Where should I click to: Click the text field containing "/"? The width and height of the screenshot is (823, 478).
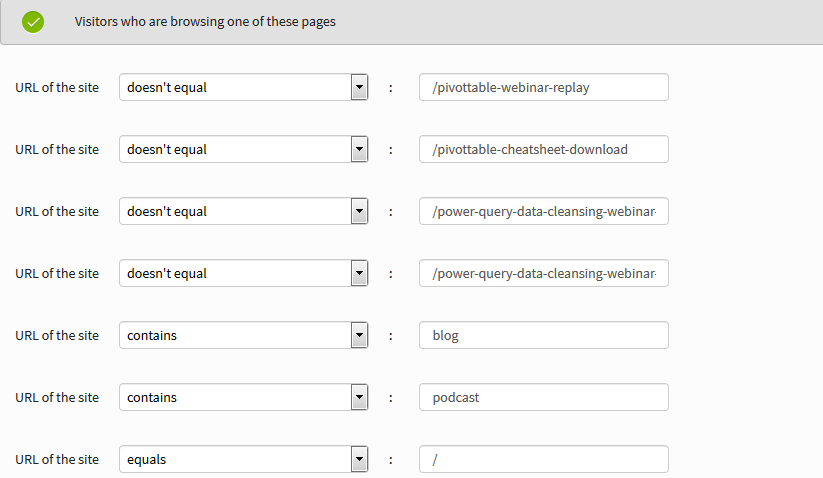click(543, 460)
